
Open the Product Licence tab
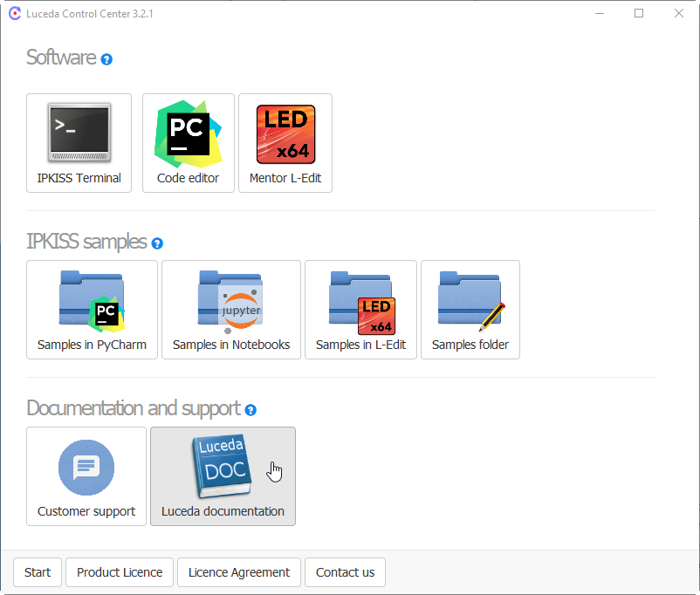coord(120,572)
